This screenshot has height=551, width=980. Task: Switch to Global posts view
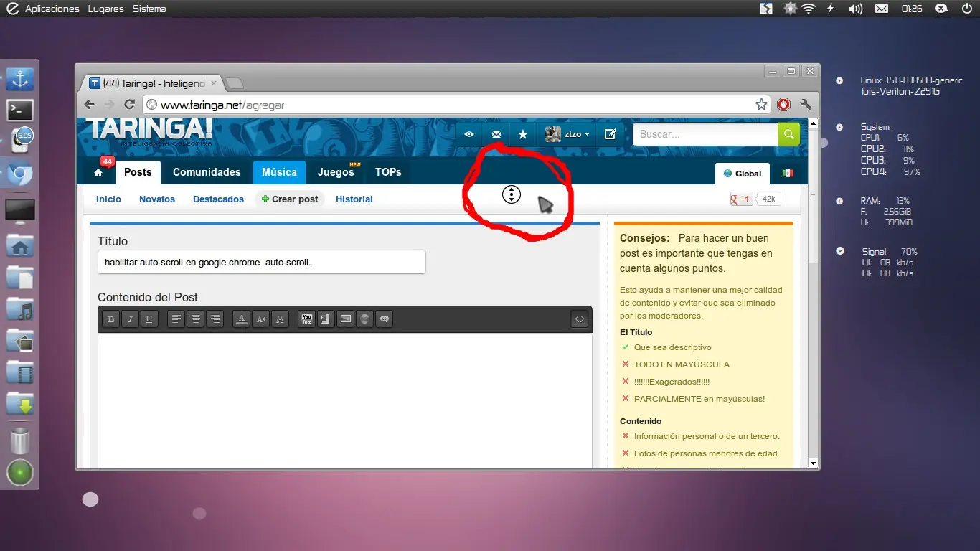742,174
